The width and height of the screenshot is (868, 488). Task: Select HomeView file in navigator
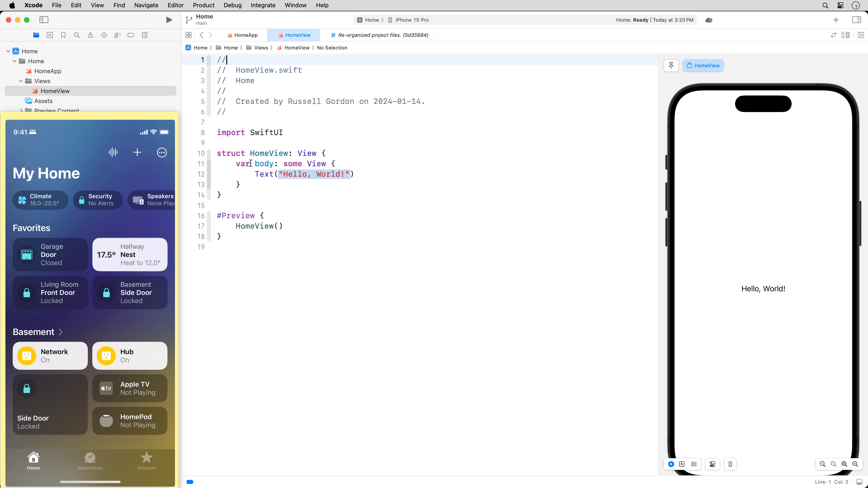click(90, 91)
